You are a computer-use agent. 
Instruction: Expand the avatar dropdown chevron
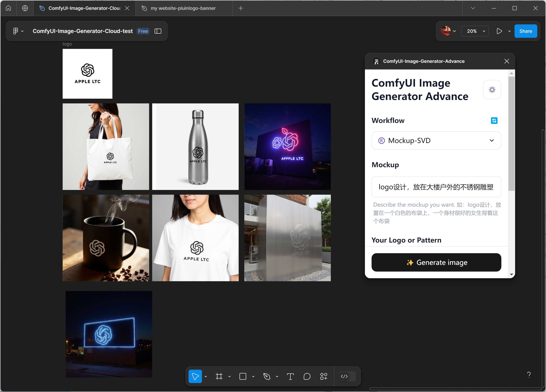(x=455, y=31)
